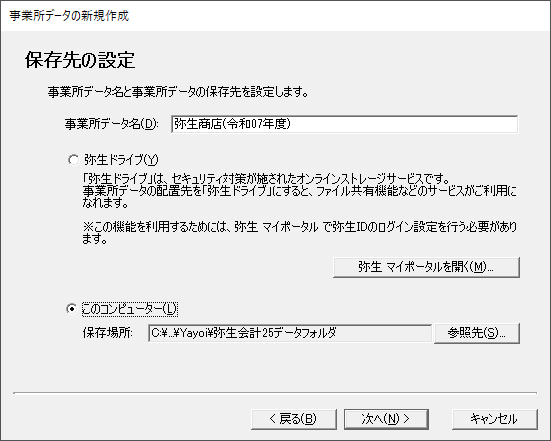
Task: Click the 弥生商店(令和07年度) text in name field
Action: 232,124
